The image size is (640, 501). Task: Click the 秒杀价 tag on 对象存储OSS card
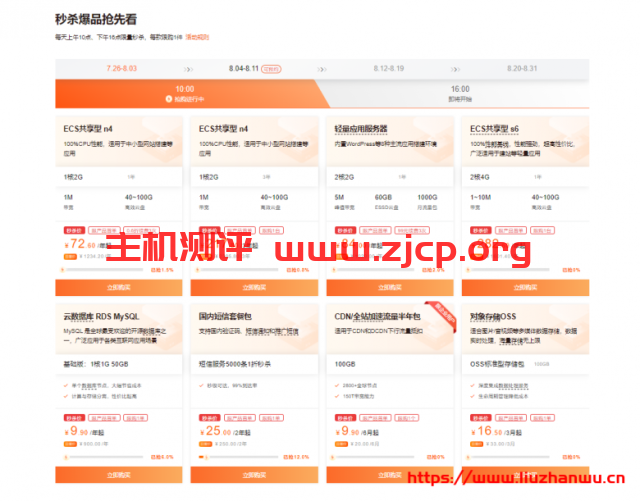tap(481, 418)
